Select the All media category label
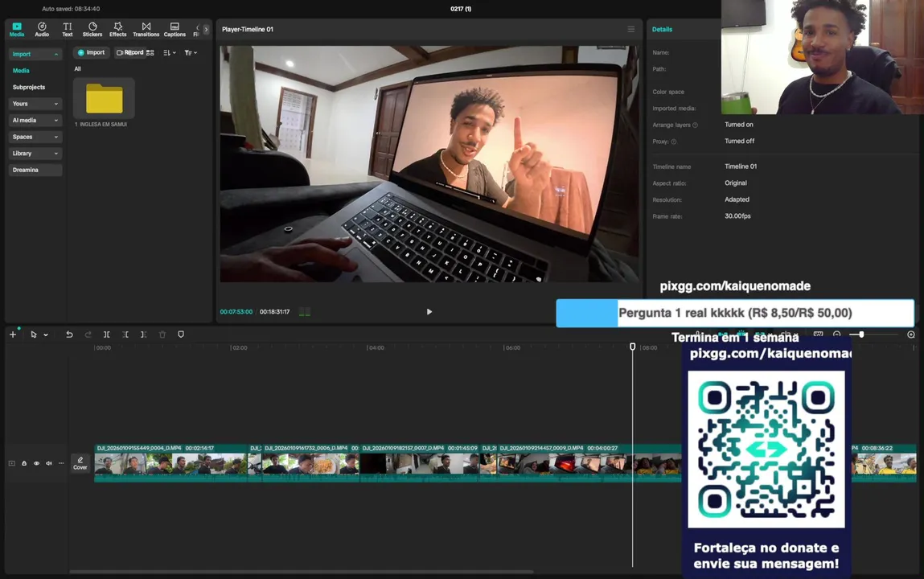The image size is (924, 579). point(77,69)
